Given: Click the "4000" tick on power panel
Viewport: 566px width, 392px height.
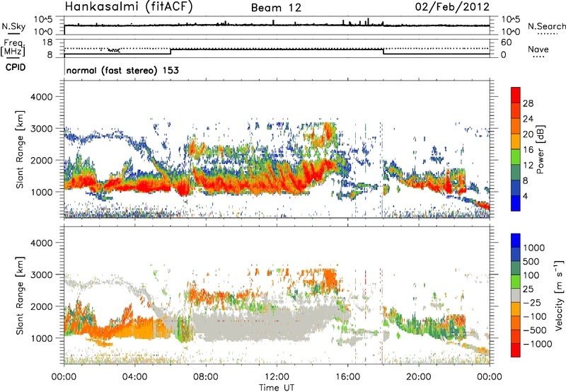Looking at the screenshot, I should click(41, 97).
